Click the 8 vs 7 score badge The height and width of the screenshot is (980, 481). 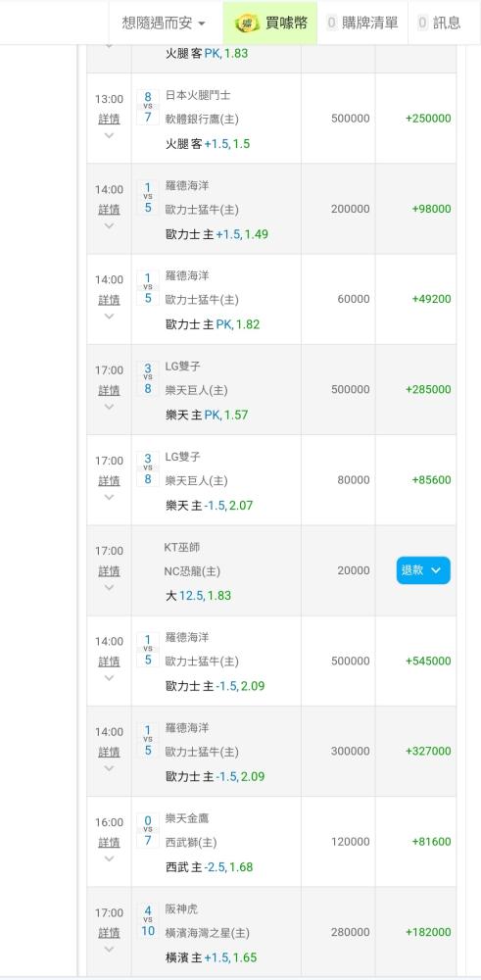coord(148,107)
